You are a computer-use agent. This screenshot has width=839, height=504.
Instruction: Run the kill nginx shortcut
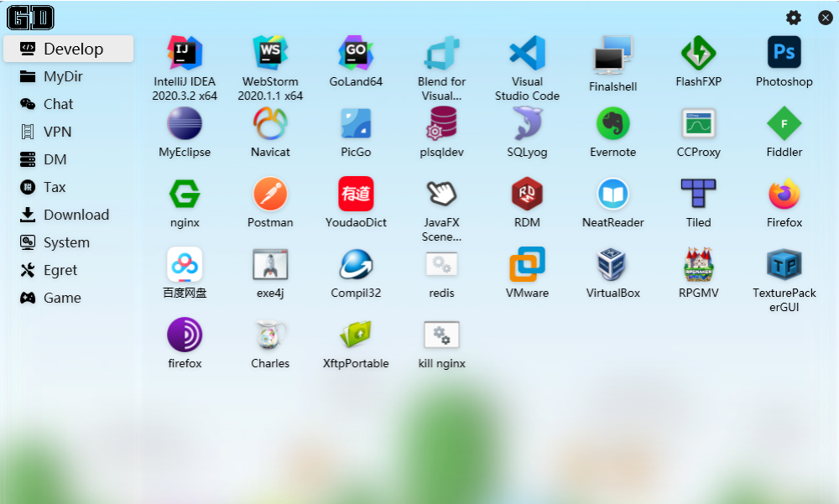point(441,335)
